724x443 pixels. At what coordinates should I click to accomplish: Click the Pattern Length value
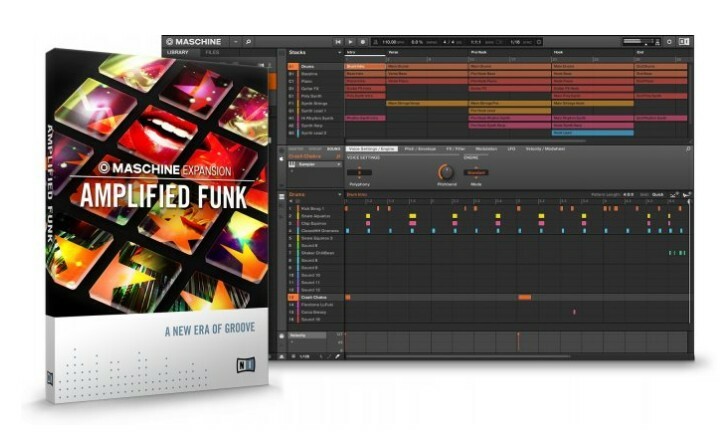pos(628,195)
